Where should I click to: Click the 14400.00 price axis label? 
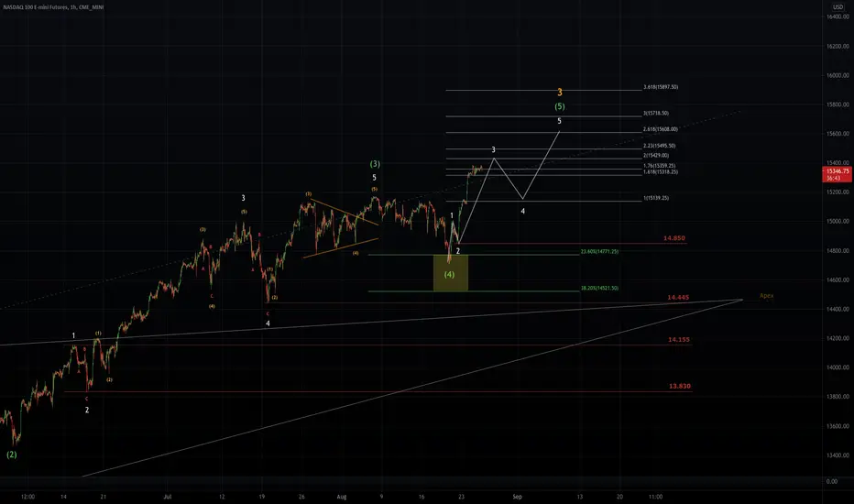coord(838,310)
